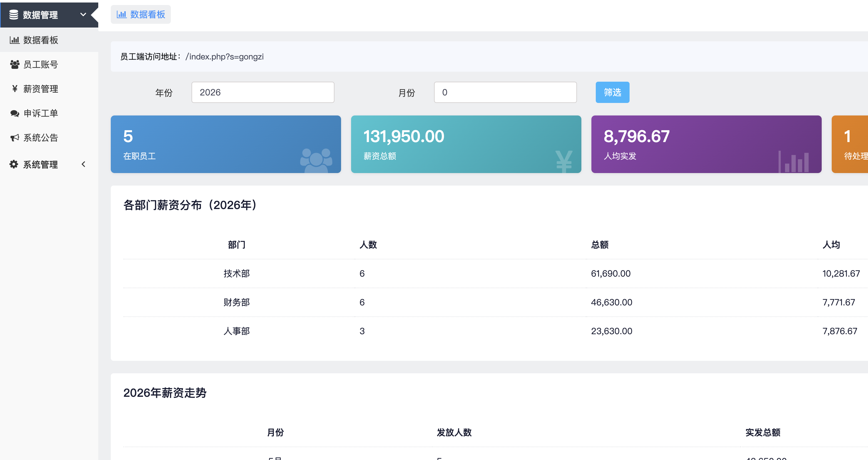Click the 8,796.67 average value
The width and height of the screenshot is (868, 460).
pos(636,136)
